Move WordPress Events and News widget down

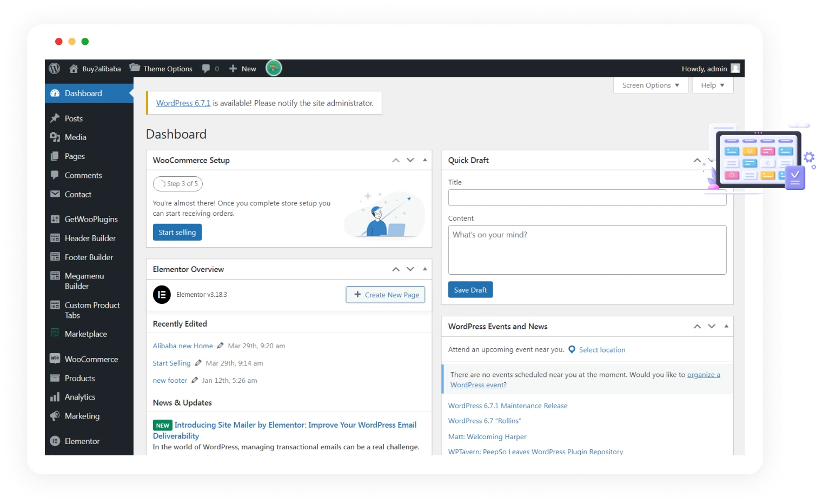click(x=712, y=326)
